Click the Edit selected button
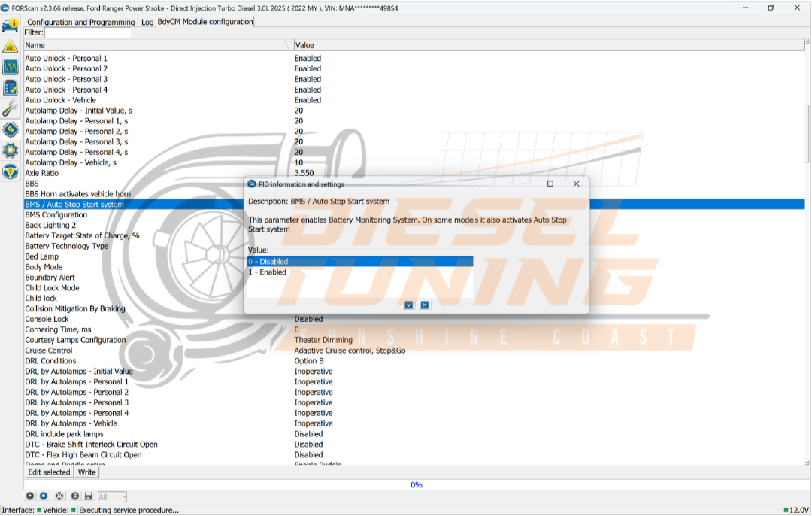This screenshot has height=516, width=812. (49, 472)
